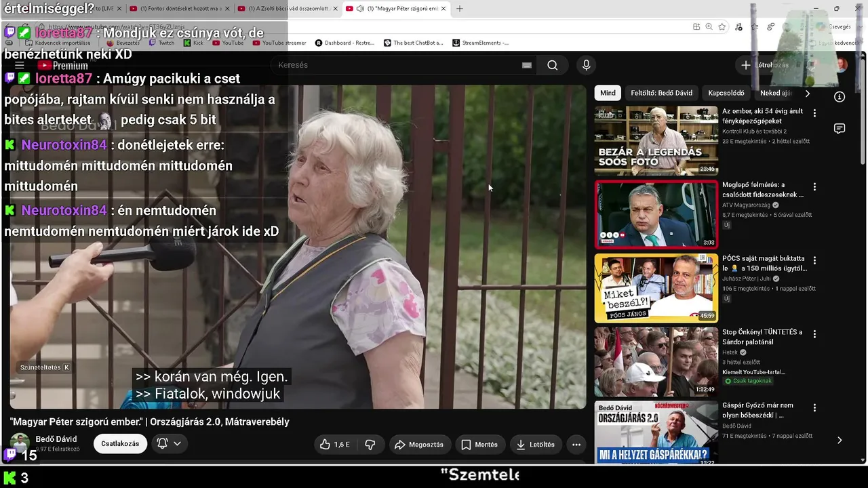Open the Országjárás 2.0 Gáspárékkal thumbnail
The height and width of the screenshot is (488, 868).
point(656,434)
